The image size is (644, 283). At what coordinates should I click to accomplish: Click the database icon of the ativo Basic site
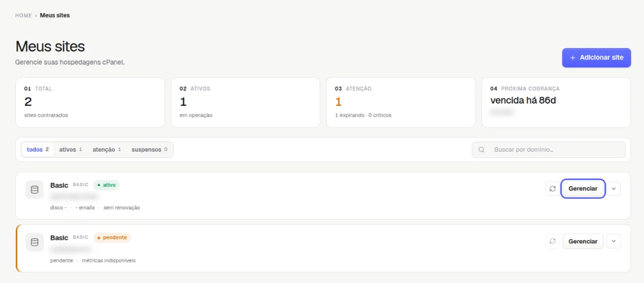(x=35, y=190)
